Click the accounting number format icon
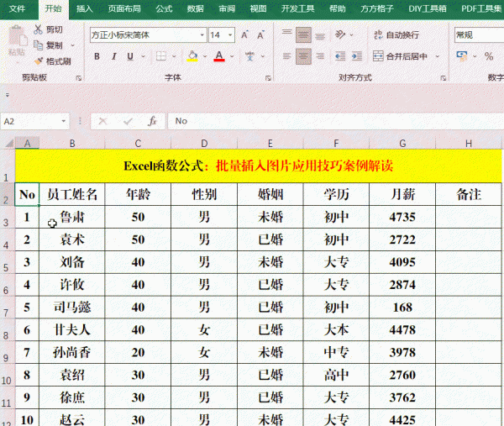 (462, 56)
